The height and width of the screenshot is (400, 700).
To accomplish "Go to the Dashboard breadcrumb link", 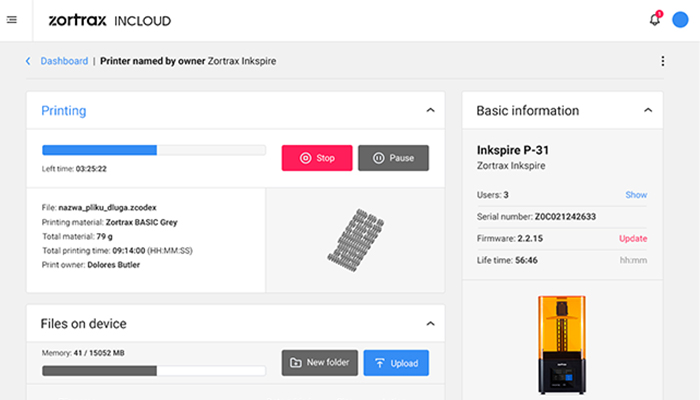I will [64, 61].
